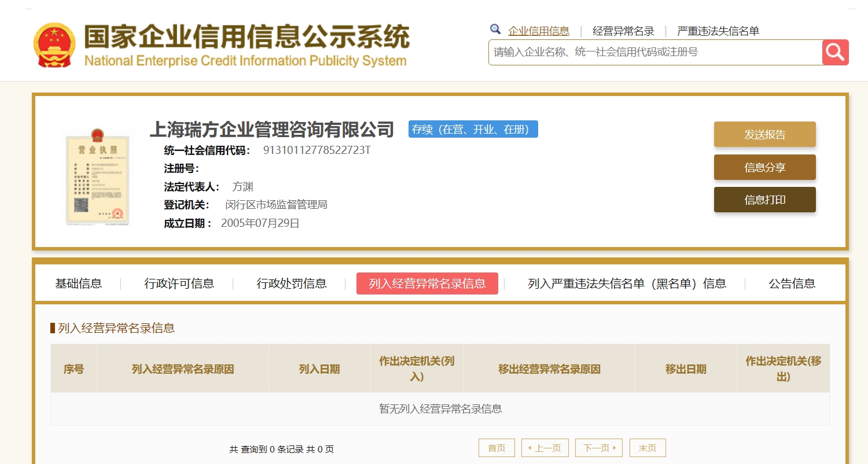Click the enterprise name search input field

pos(654,53)
